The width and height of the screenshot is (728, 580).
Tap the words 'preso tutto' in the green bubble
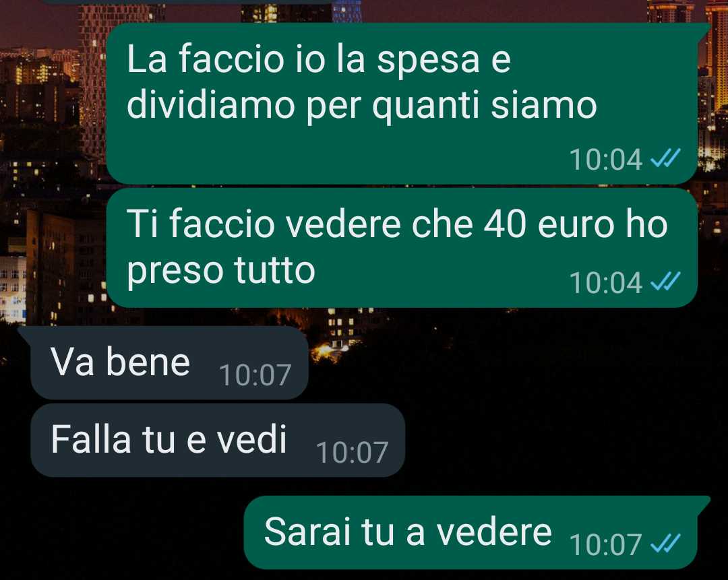pos(221,271)
